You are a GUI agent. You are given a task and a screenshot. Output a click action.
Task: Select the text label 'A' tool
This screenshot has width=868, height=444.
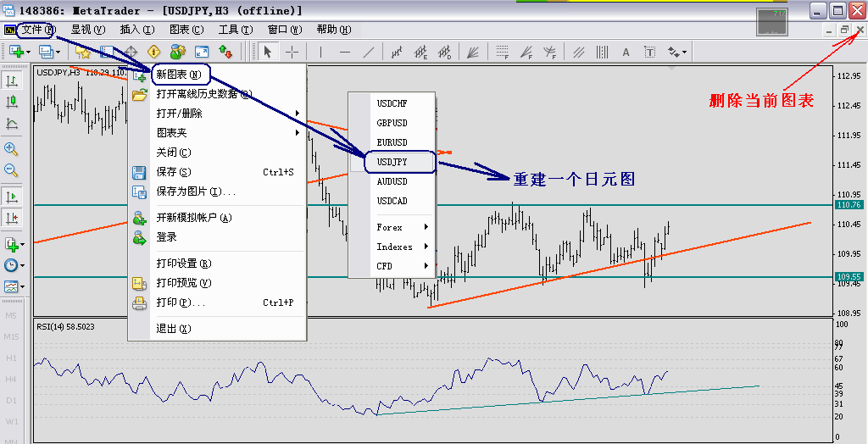click(626, 52)
